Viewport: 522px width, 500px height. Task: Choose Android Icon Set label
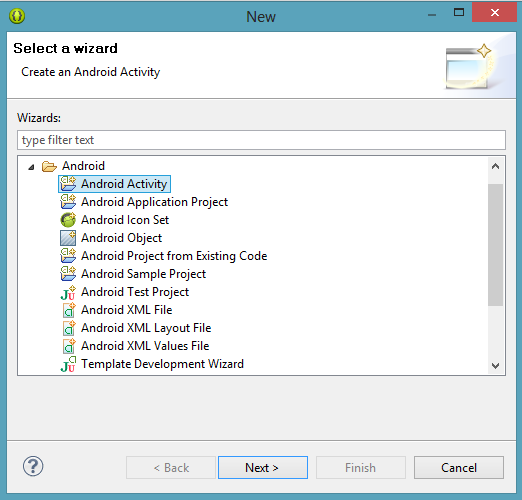pyautogui.click(x=125, y=220)
